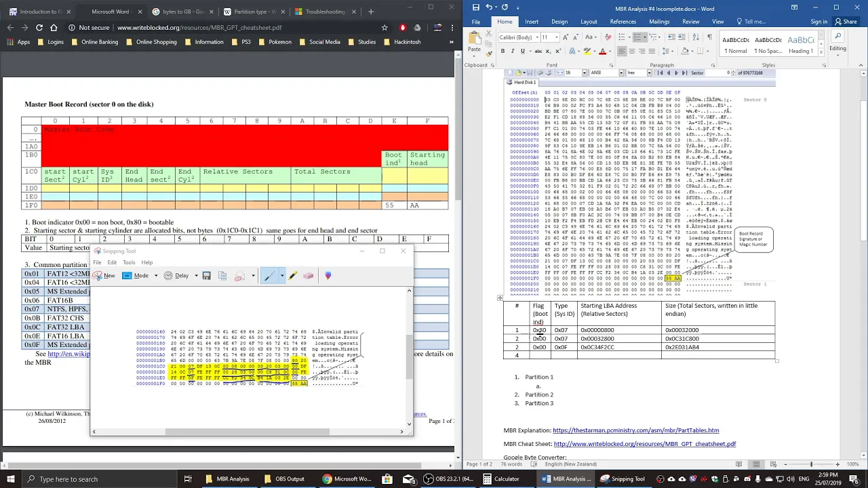
Task: Open the Review ribbon tab
Action: 691,22
